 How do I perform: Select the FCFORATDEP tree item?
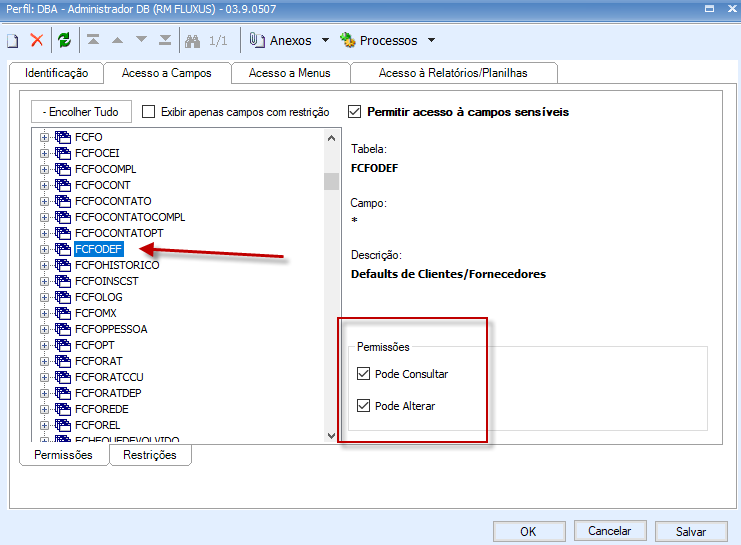coord(108,393)
